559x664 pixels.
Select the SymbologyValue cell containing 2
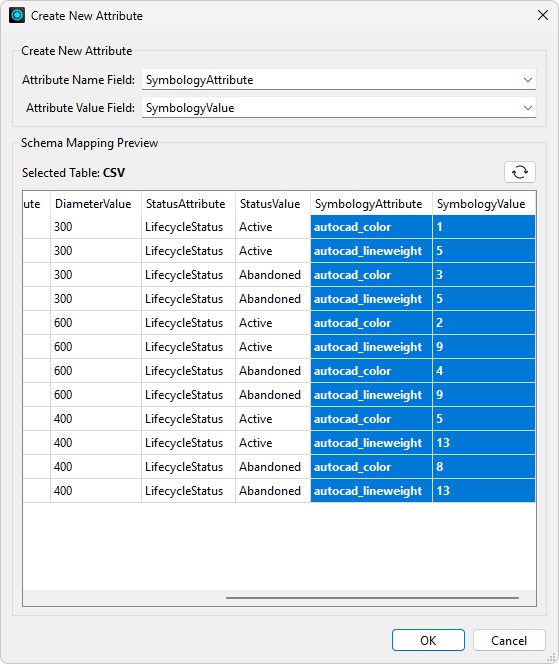(x=484, y=323)
